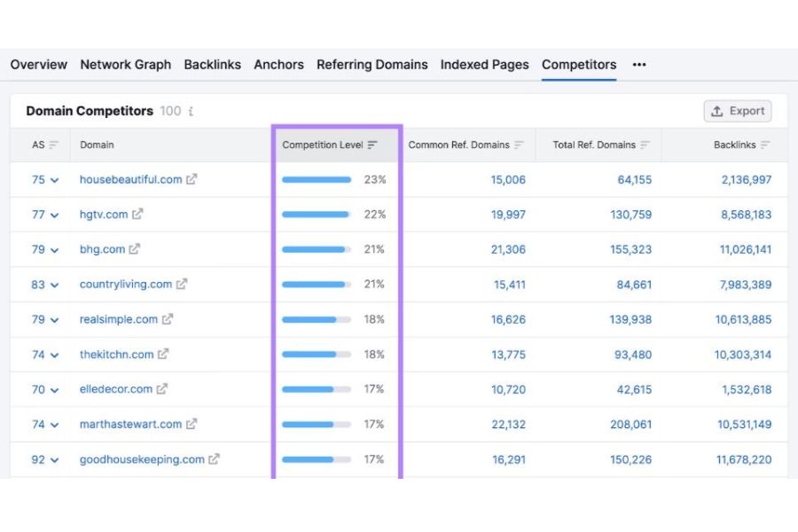Click the 22% competition level bar
The height and width of the screenshot is (532, 798).
pyautogui.click(x=317, y=215)
